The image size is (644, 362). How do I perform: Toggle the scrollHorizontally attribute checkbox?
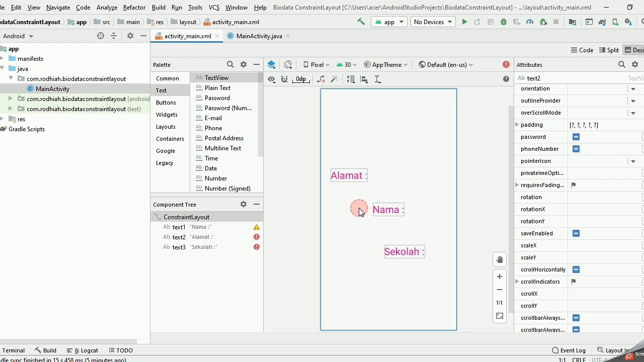point(576,269)
